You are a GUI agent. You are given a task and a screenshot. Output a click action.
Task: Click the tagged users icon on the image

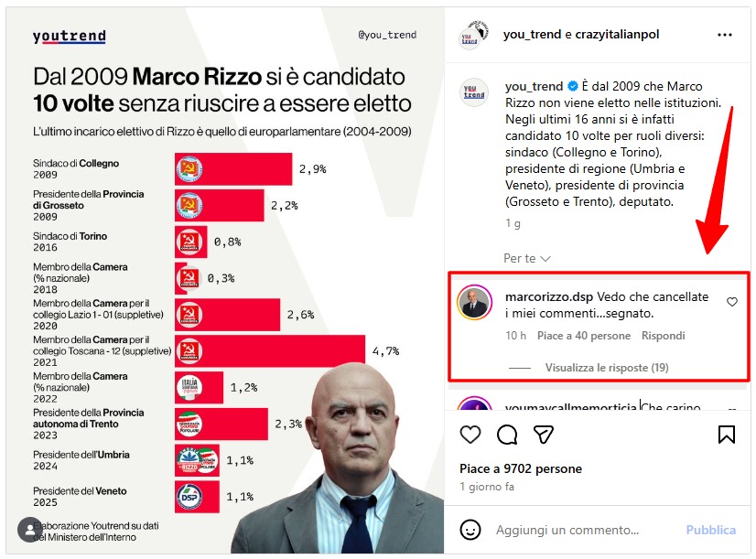(28, 530)
